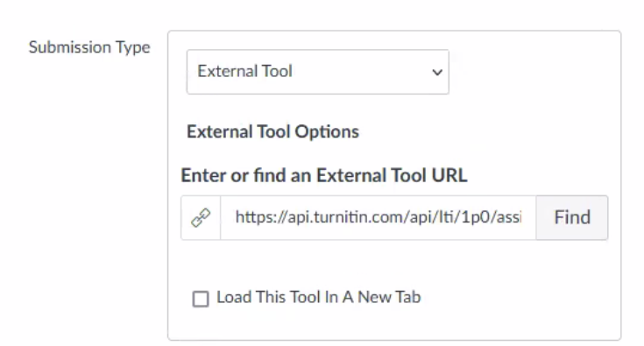Screen dimensions: 644x346
Task: Search for a tool with Find
Action: tap(571, 217)
